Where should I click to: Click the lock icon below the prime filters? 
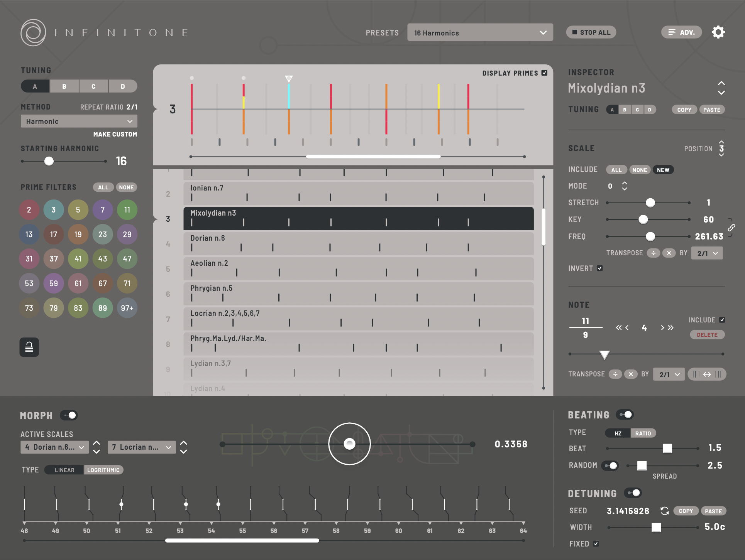point(29,347)
